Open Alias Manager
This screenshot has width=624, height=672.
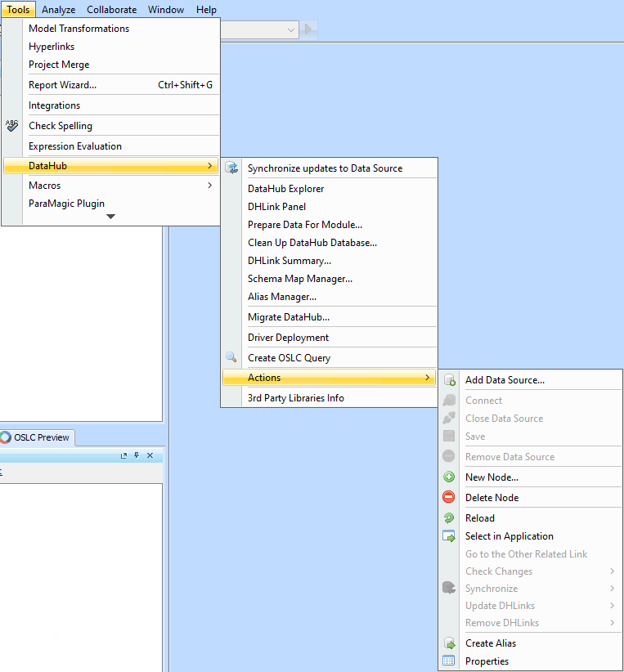coord(330,297)
